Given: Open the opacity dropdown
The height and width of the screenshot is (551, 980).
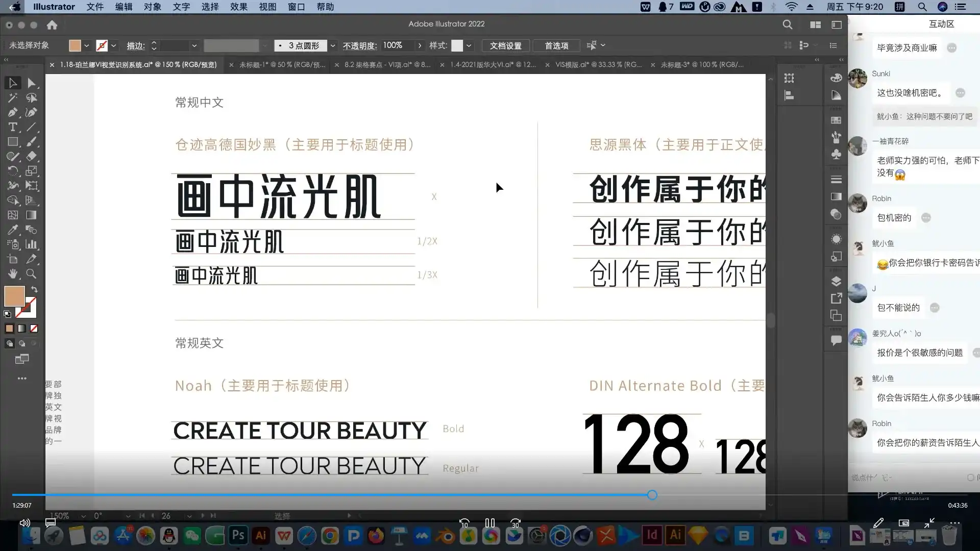Looking at the screenshot, I should point(420,45).
